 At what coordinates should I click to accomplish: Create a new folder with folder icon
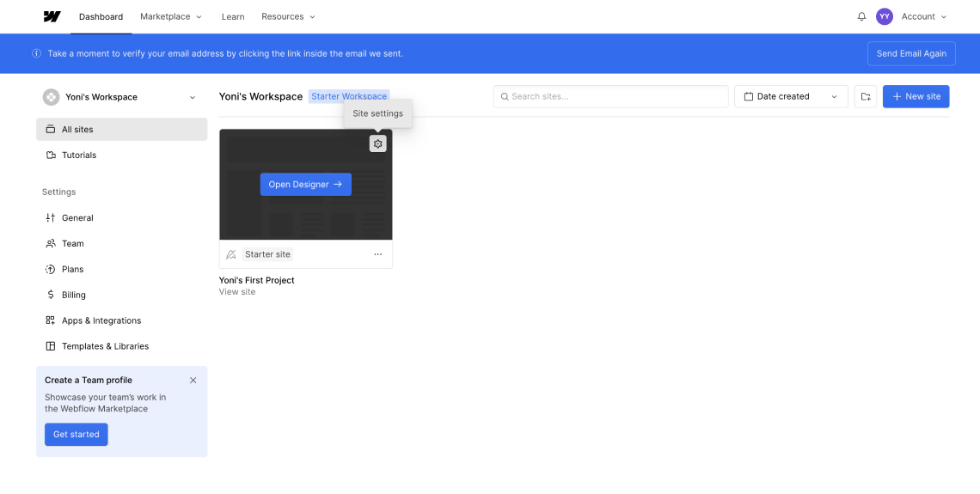(x=866, y=97)
